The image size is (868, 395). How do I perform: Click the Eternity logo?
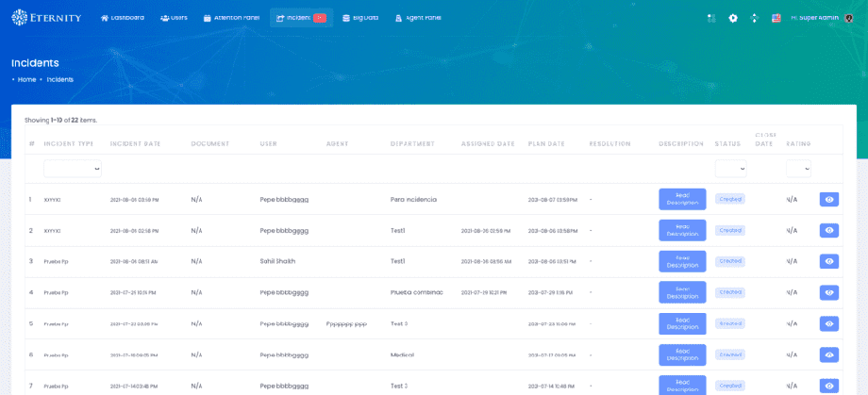click(46, 18)
